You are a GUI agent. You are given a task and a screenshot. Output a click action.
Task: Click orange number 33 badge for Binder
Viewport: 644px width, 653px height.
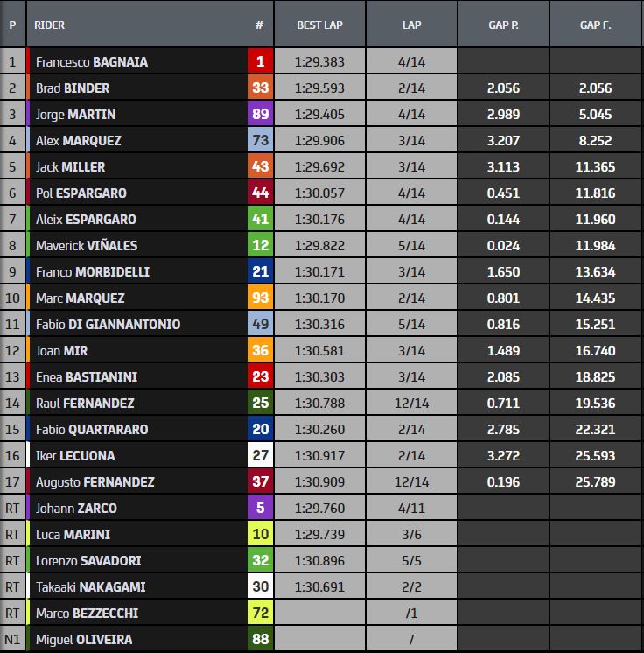(260, 88)
